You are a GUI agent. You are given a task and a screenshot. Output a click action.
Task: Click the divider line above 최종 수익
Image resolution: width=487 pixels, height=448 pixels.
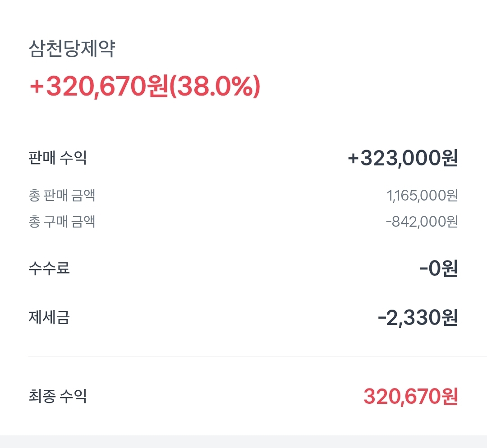pos(258,357)
